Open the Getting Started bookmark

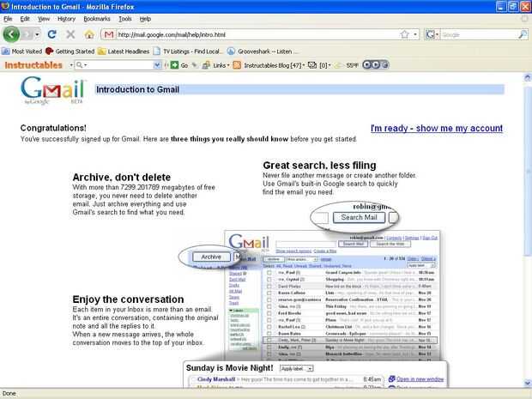pyautogui.click(x=70, y=51)
